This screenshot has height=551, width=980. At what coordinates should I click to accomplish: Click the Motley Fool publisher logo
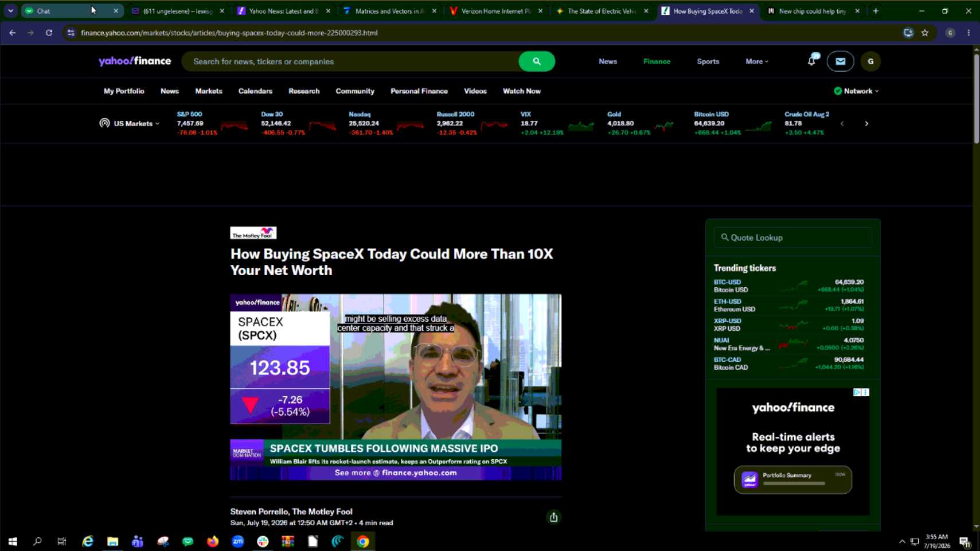click(x=253, y=233)
